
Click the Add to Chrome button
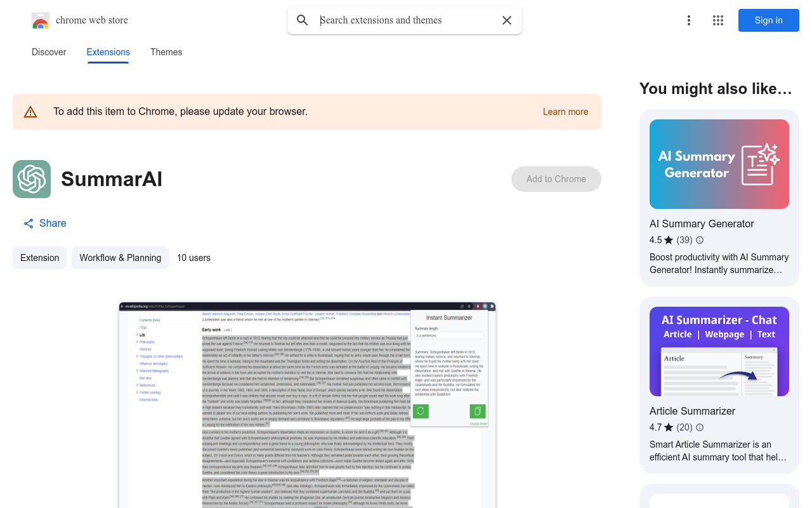coord(556,179)
